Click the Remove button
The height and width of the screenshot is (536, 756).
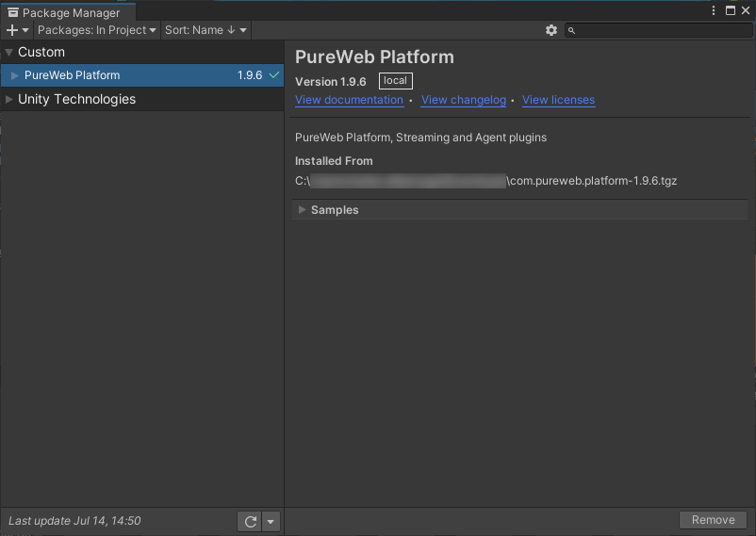[x=713, y=520]
